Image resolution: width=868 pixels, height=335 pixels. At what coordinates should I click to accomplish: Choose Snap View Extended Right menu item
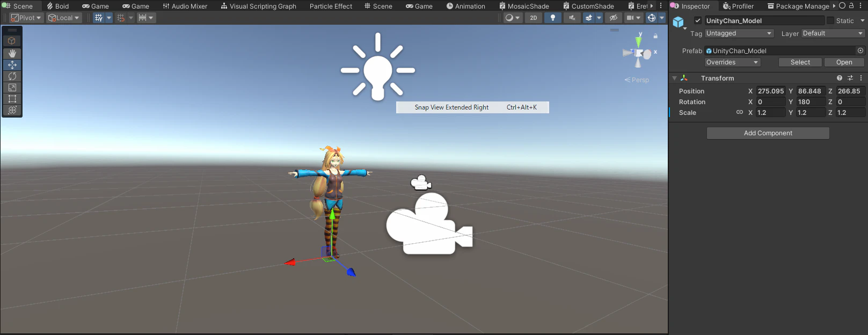472,107
